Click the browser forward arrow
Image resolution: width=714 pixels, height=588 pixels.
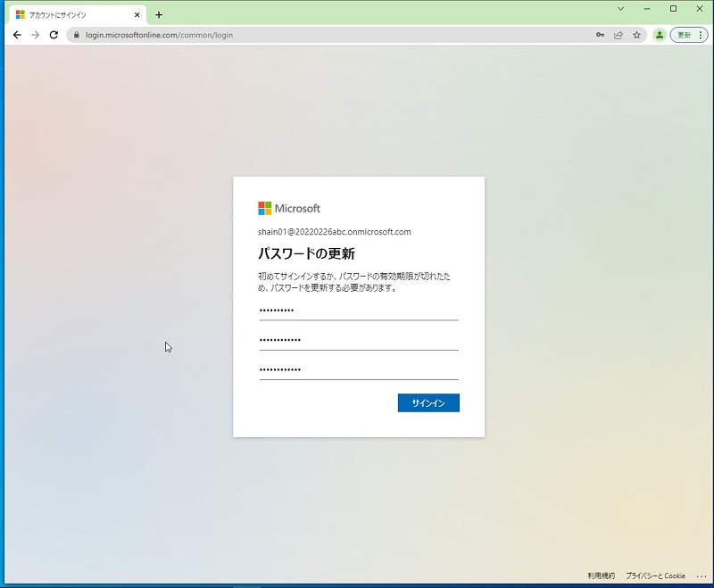[x=36, y=35]
